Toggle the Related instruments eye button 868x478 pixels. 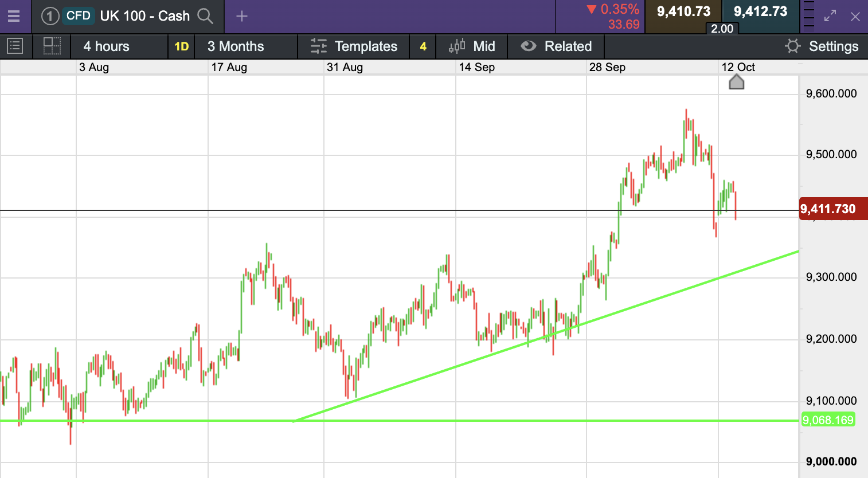[x=556, y=46]
